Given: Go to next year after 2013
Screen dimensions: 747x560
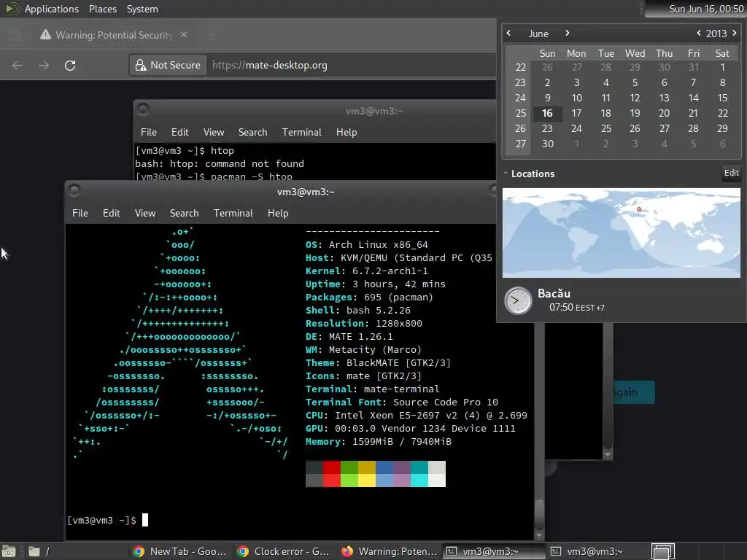Looking at the screenshot, I should [x=734, y=34].
